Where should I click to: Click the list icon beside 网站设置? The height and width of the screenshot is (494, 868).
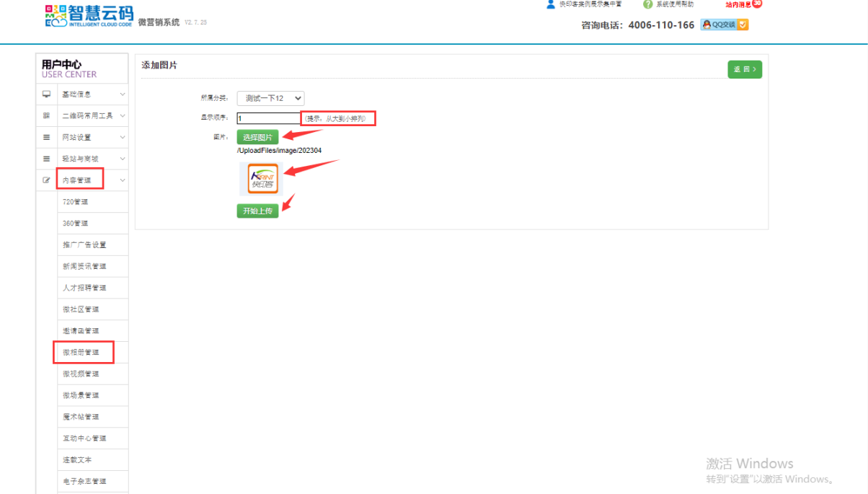pos(47,137)
